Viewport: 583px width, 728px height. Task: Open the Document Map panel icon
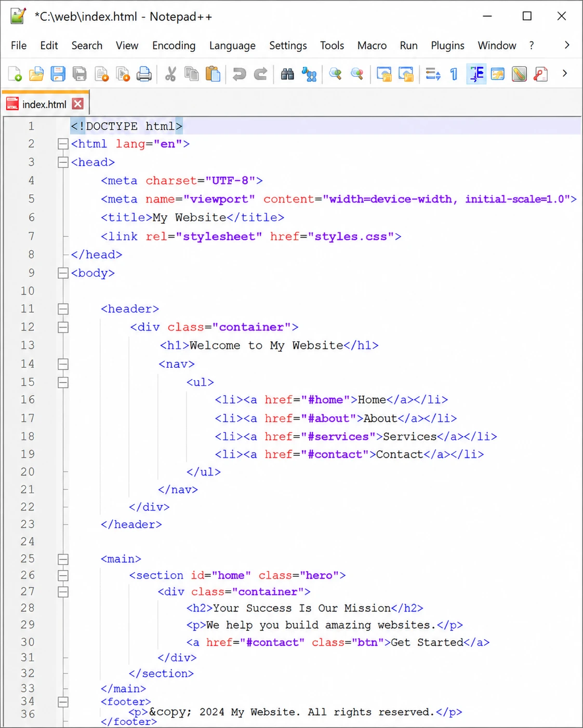coord(519,74)
